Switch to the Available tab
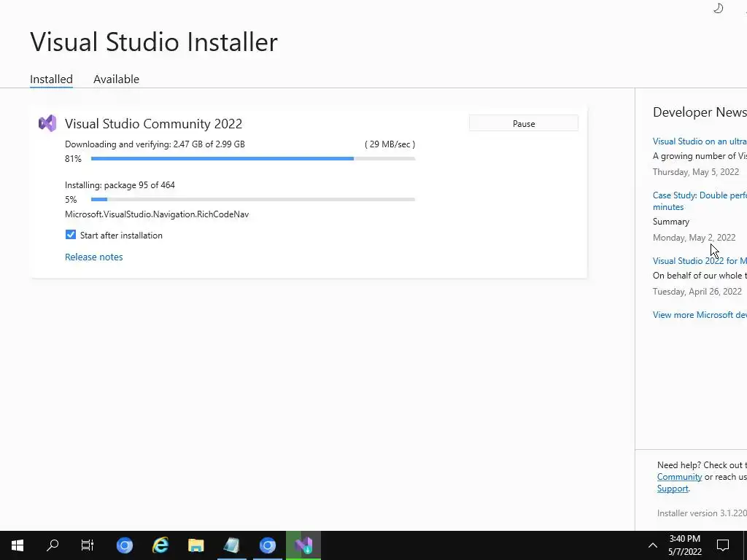Viewport: 747px width, 560px height. pyautogui.click(x=116, y=79)
